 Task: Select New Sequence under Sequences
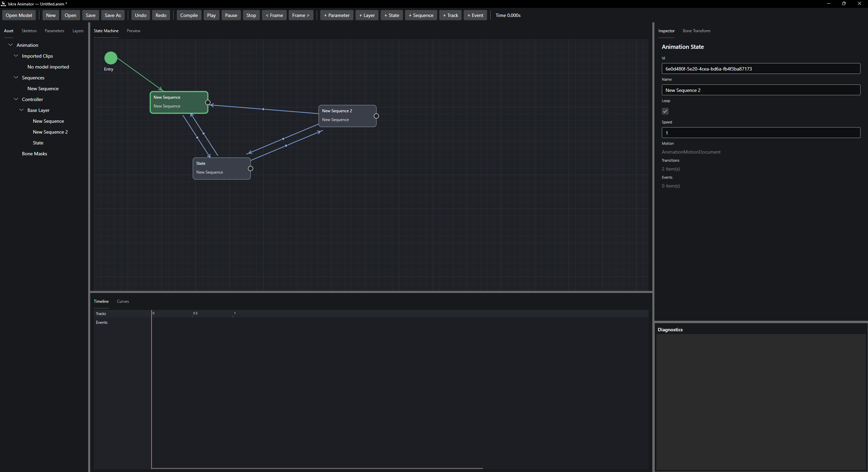43,88
